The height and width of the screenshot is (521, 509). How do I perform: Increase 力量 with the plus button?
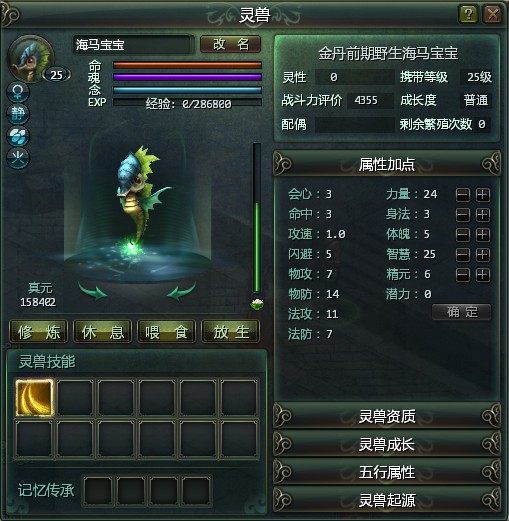483,195
